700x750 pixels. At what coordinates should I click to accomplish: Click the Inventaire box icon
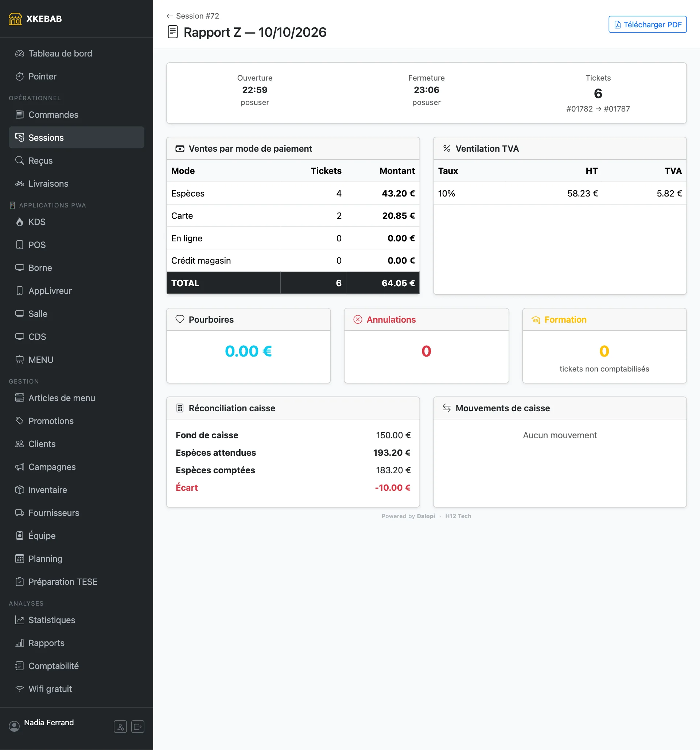[x=20, y=490]
